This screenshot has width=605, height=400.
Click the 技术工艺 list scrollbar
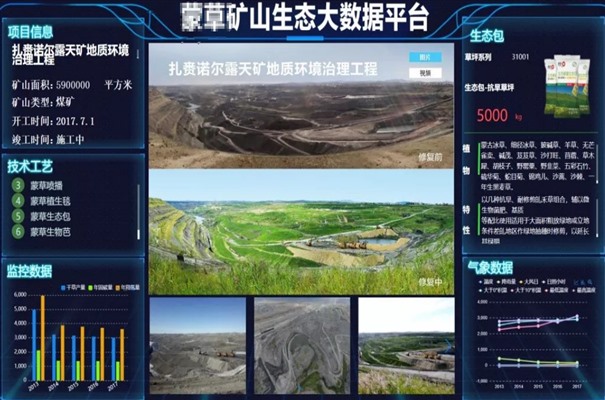pos(138,212)
